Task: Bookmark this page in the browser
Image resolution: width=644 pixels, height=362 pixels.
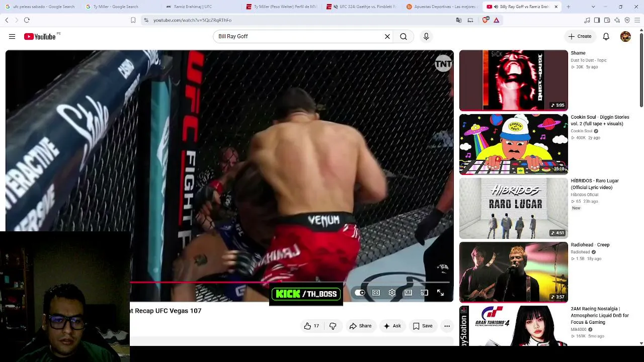Action: [x=133, y=20]
